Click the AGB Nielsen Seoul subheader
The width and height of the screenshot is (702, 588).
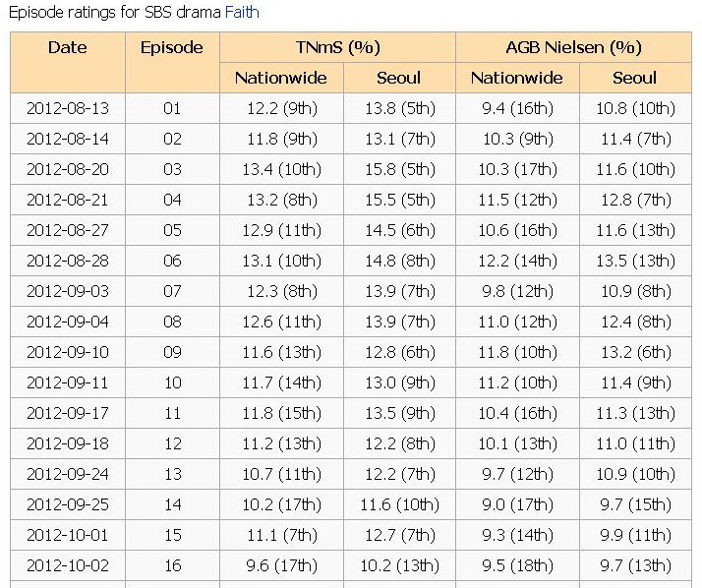coord(635,78)
